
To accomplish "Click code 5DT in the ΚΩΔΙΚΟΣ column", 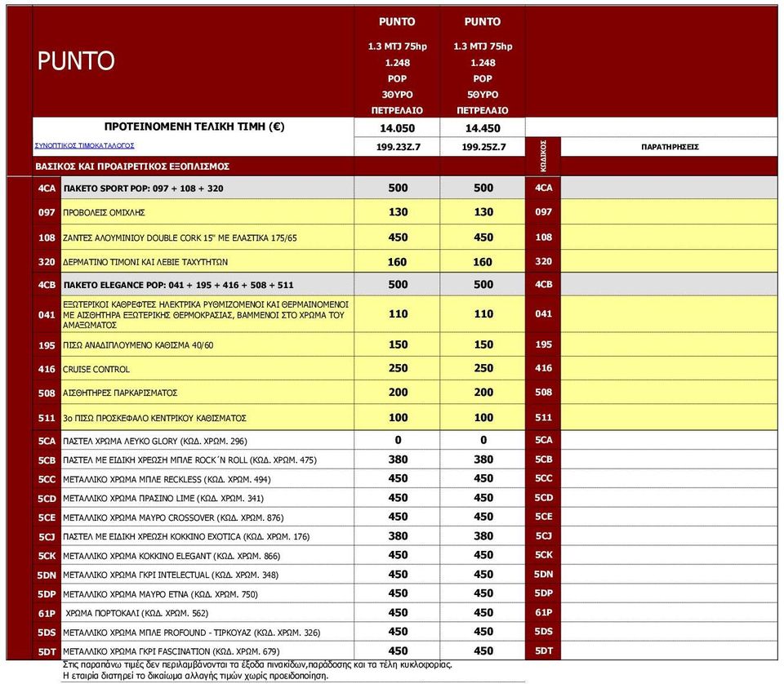I will pyautogui.click(x=544, y=651).
